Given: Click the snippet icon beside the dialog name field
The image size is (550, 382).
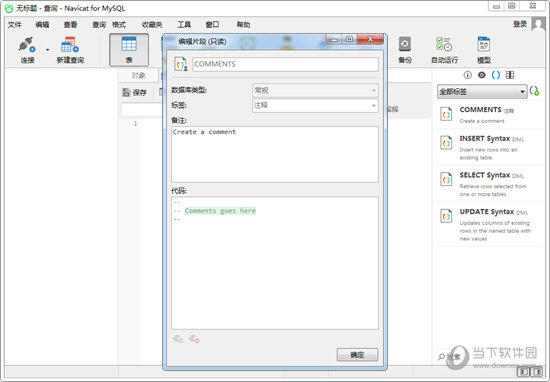Looking at the screenshot, I should pyautogui.click(x=181, y=64).
